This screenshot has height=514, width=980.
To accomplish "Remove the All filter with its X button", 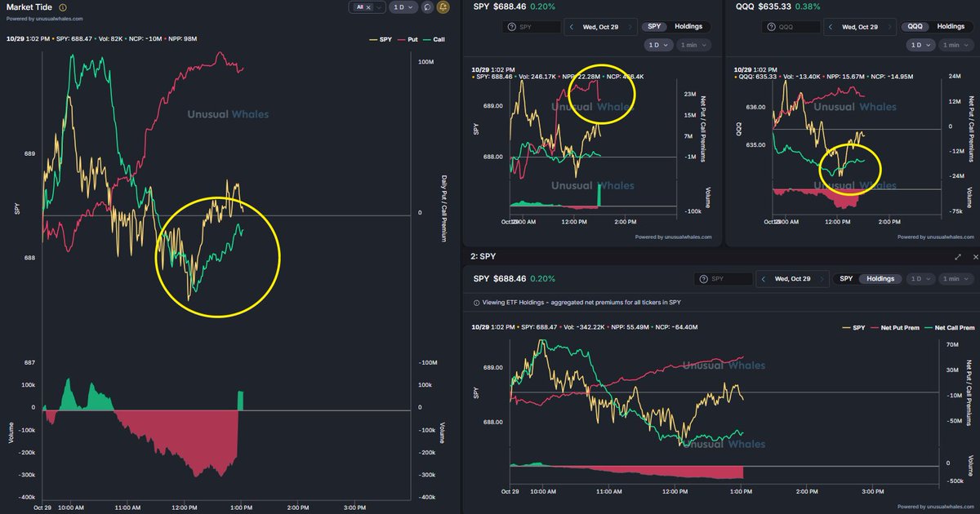I will point(368,7).
